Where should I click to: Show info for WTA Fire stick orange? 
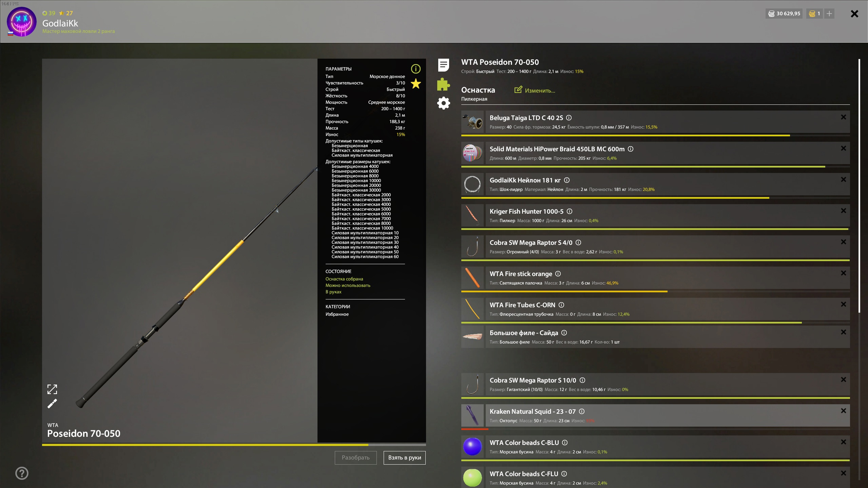558,274
